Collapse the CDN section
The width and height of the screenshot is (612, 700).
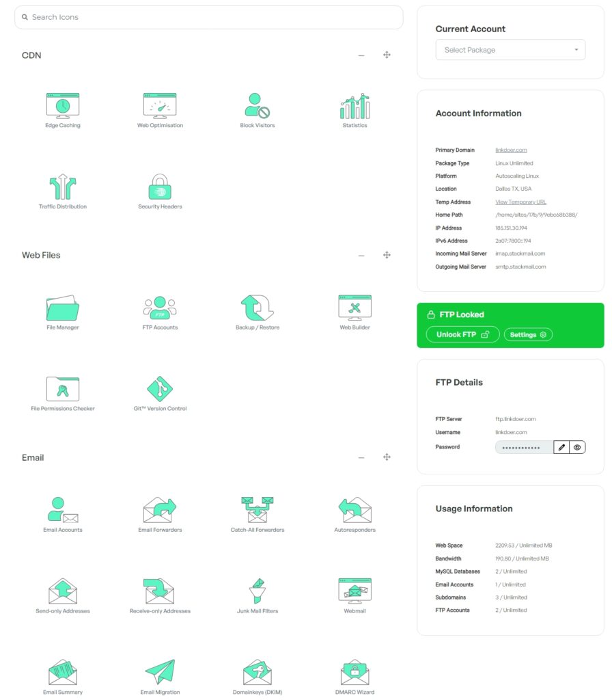(x=361, y=55)
